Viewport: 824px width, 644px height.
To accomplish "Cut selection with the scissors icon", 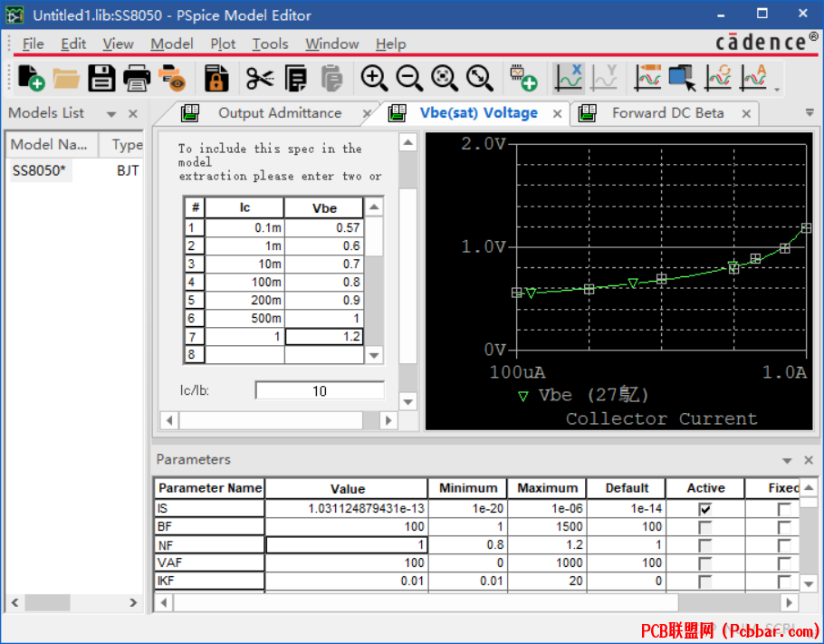I will click(x=260, y=78).
